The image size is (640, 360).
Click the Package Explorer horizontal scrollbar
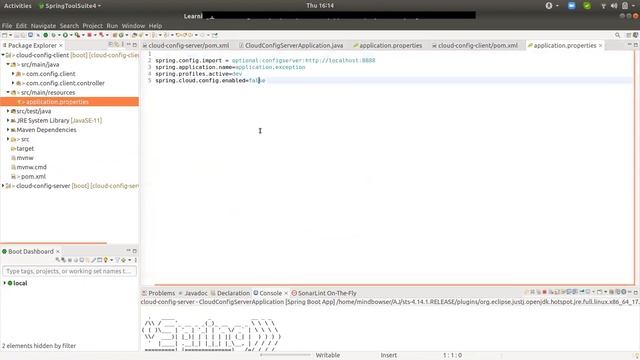click(x=53, y=243)
